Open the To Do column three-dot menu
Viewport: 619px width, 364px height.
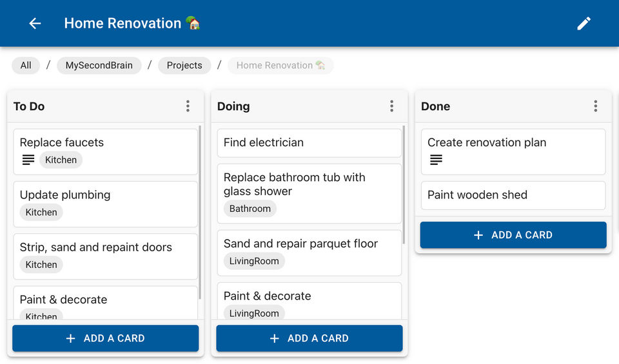pos(188,106)
